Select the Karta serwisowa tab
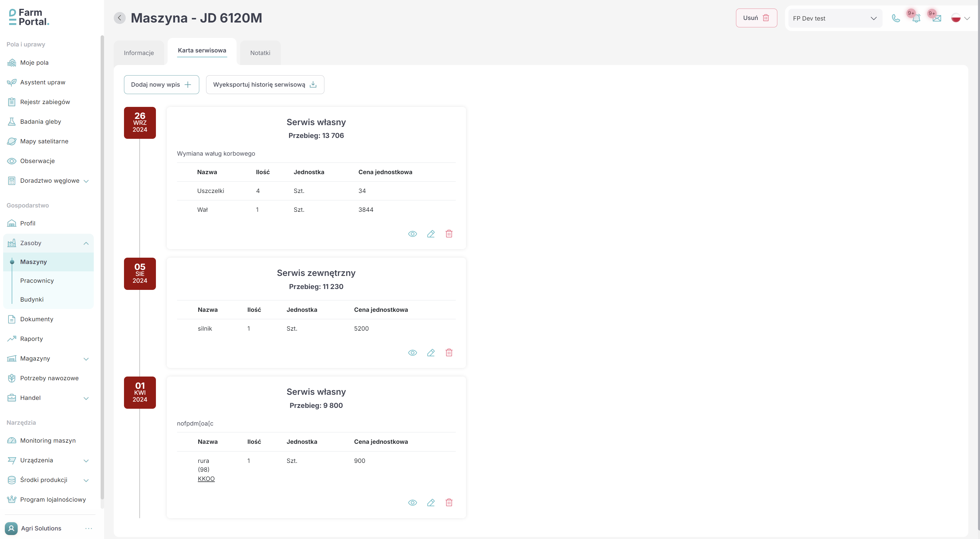The image size is (980, 539). (x=202, y=50)
